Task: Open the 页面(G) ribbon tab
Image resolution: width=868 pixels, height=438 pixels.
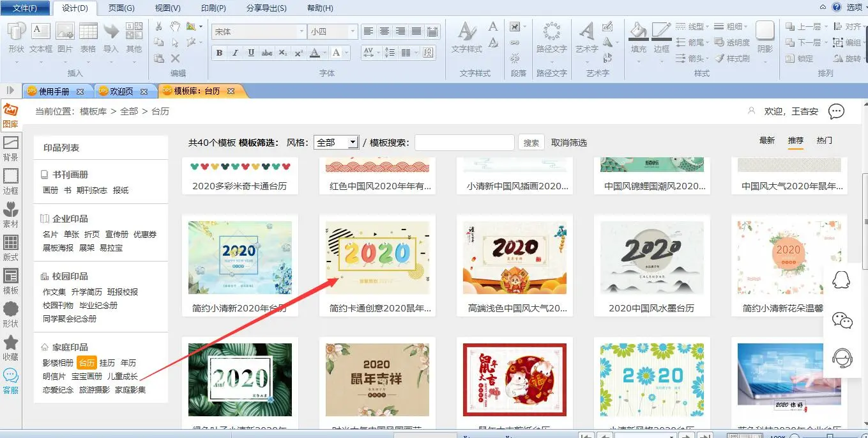Action: [x=121, y=8]
